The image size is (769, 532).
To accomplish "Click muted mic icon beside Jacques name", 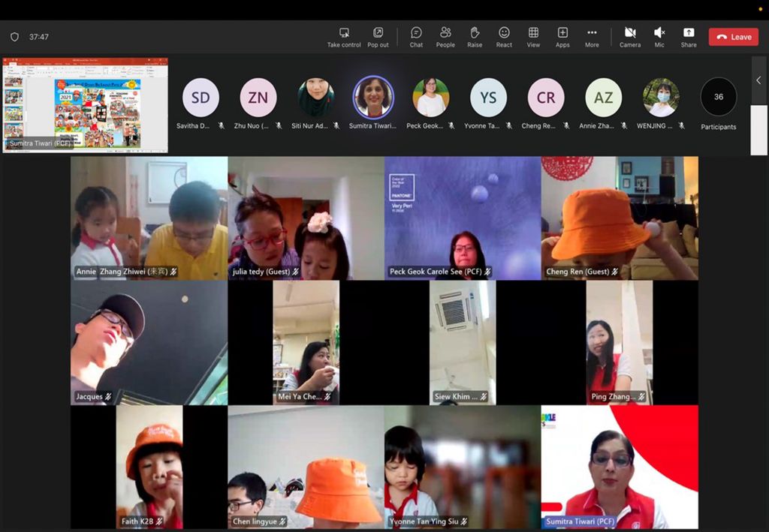I will tap(108, 396).
